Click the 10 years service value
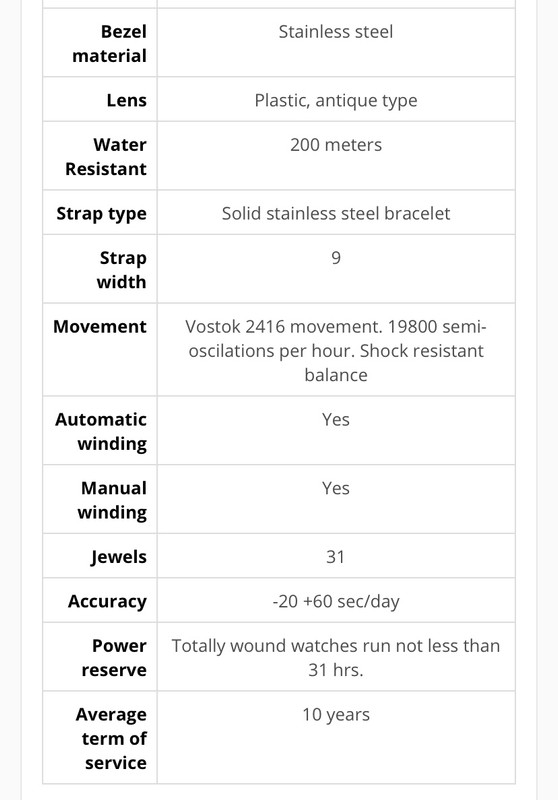Screen dimensions: 558x800 tap(336, 715)
